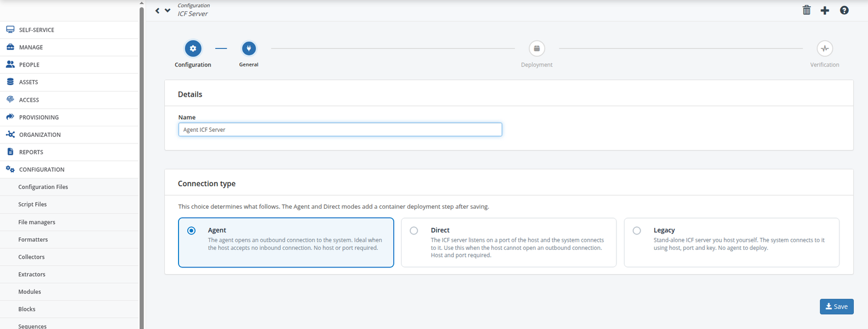Screen dimensions: 868x329
Task: Add a new item with plus icon
Action: coord(825,10)
